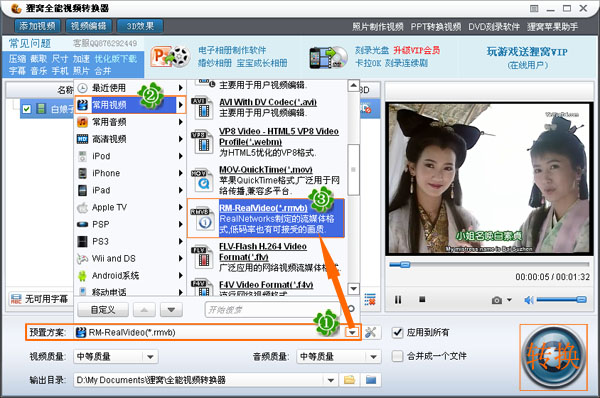This screenshot has width=600, height=398.
Task: Select 最近使用 menu category
Action: (130, 88)
